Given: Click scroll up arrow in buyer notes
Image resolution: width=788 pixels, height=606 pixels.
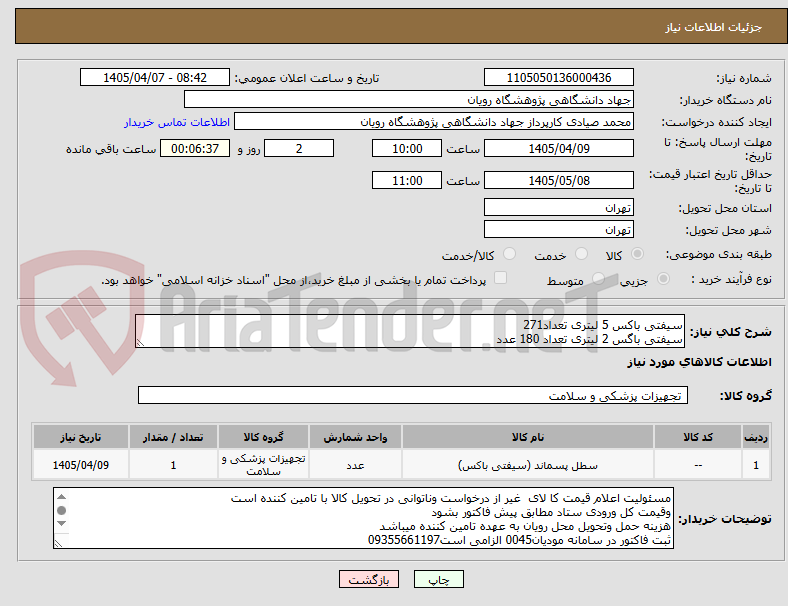Looking at the screenshot, I should 61,497.
